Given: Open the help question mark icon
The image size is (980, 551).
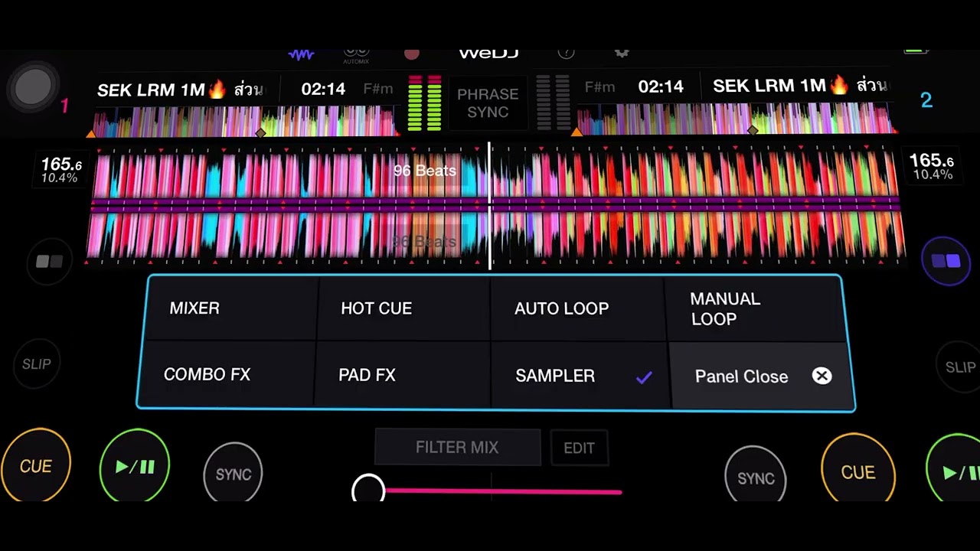Looking at the screenshot, I should pos(567,53).
